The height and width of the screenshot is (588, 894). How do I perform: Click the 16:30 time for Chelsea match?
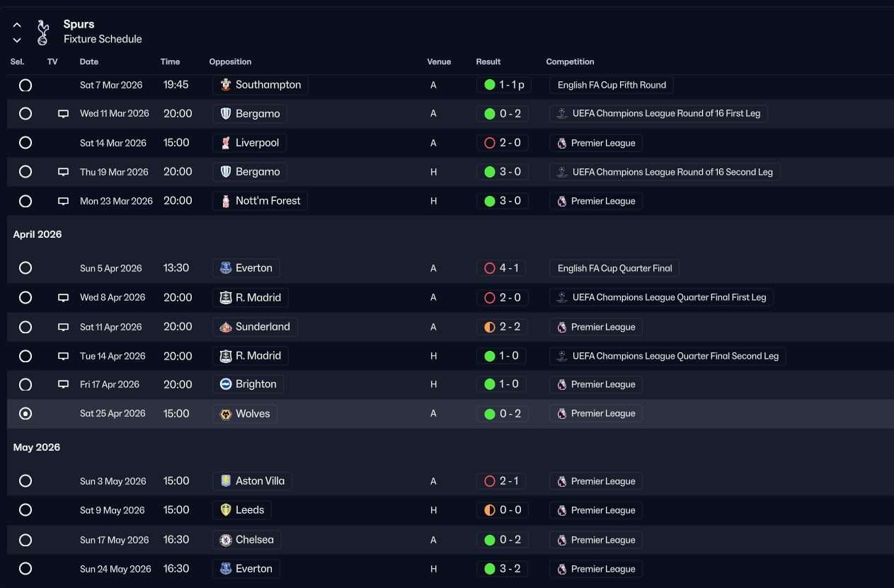pos(176,540)
